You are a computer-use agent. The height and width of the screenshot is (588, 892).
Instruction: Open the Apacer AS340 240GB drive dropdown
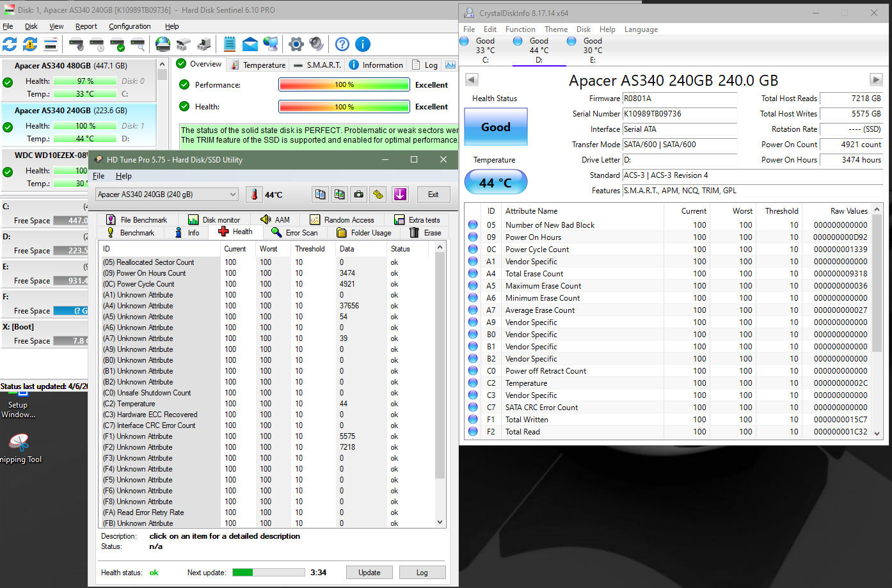point(167,195)
